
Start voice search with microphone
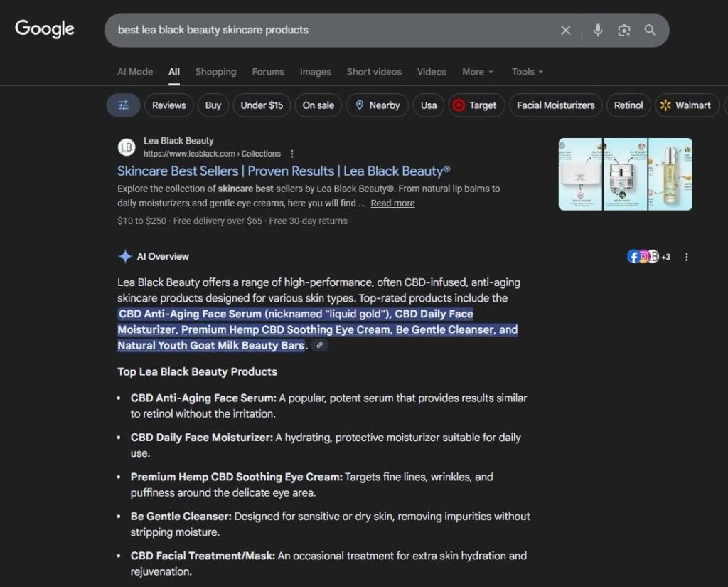tap(597, 30)
